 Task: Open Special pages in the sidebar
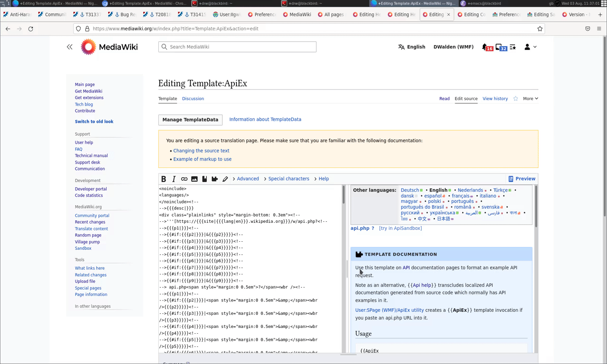[88, 288]
